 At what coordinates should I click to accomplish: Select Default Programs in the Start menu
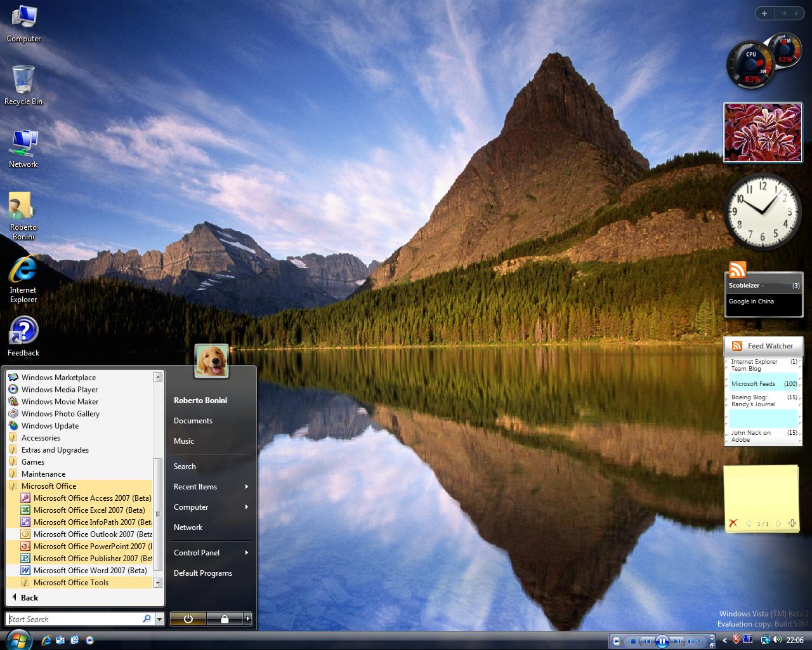click(203, 573)
